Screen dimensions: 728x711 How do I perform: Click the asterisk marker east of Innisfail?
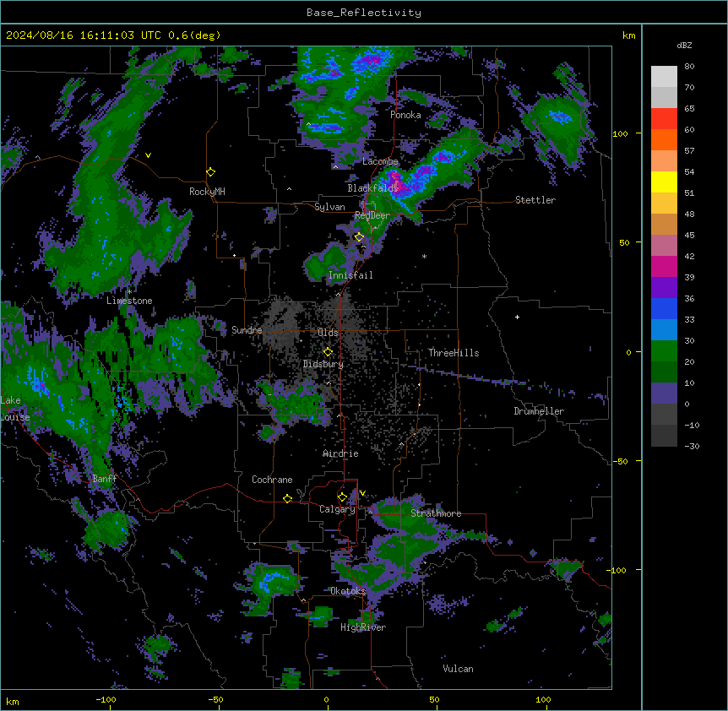tap(424, 256)
